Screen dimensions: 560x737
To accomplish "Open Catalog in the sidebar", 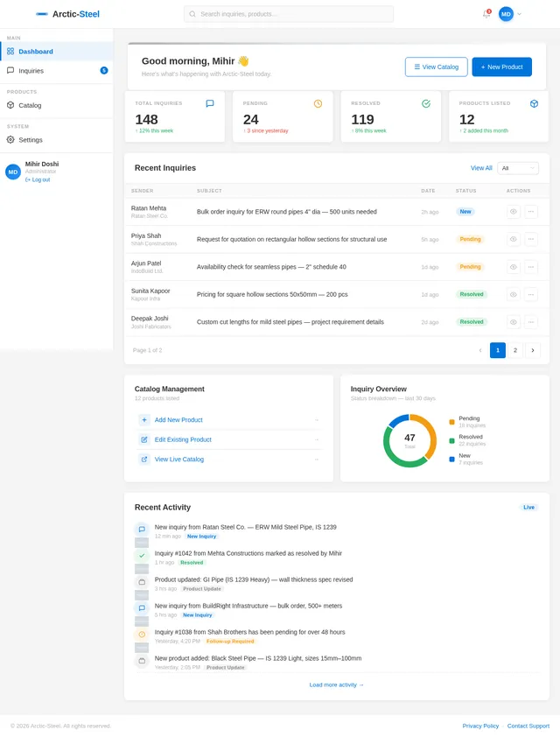I will [x=56, y=105].
